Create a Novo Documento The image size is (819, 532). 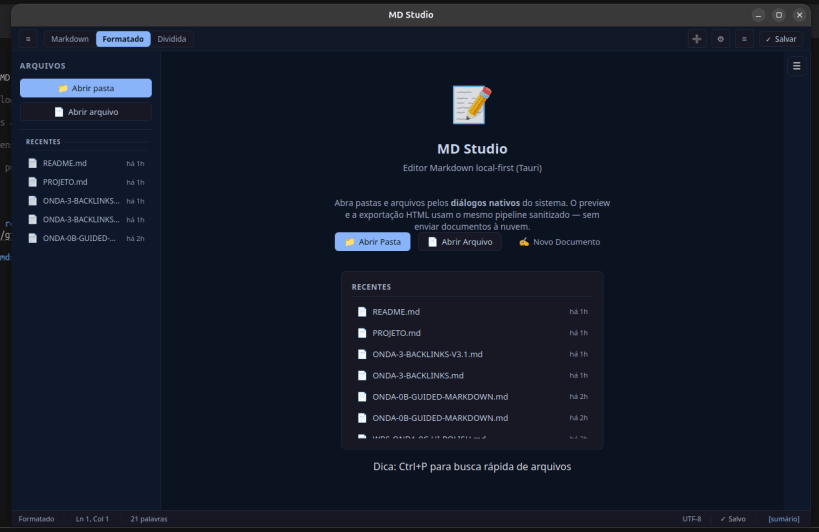tap(559, 242)
